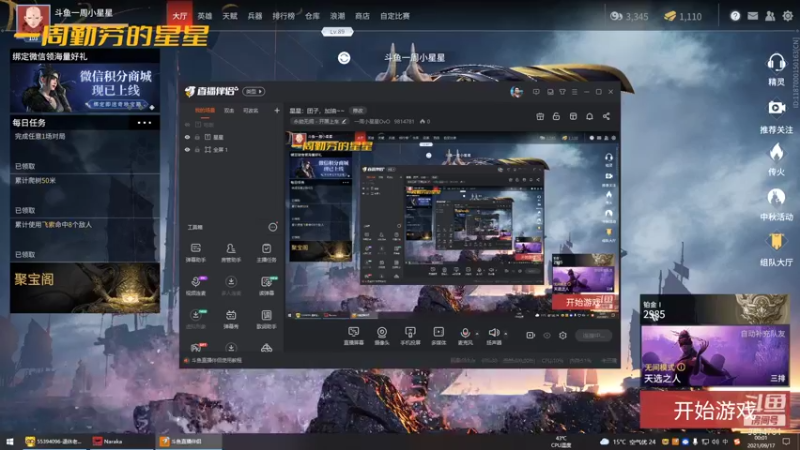Hide the 全屏1 source layer
Image resolution: width=800 pixels, height=450 pixels.
tap(187, 149)
